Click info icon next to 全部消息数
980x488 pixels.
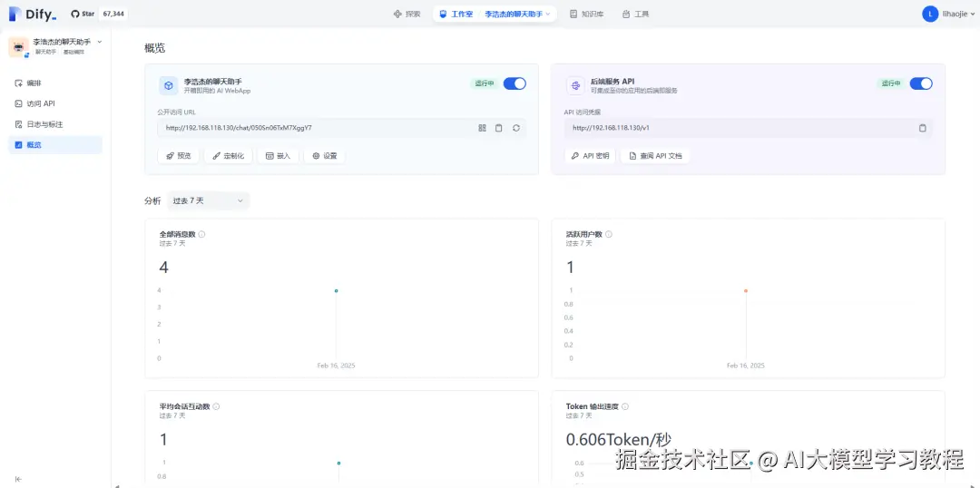pyautogui.click(x=201, y=234)
